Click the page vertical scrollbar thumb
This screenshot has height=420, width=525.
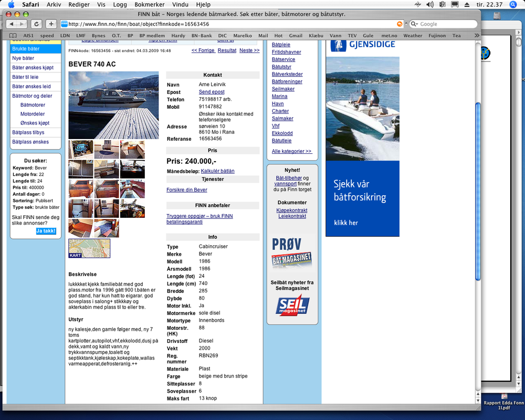(x=478, y=191)
